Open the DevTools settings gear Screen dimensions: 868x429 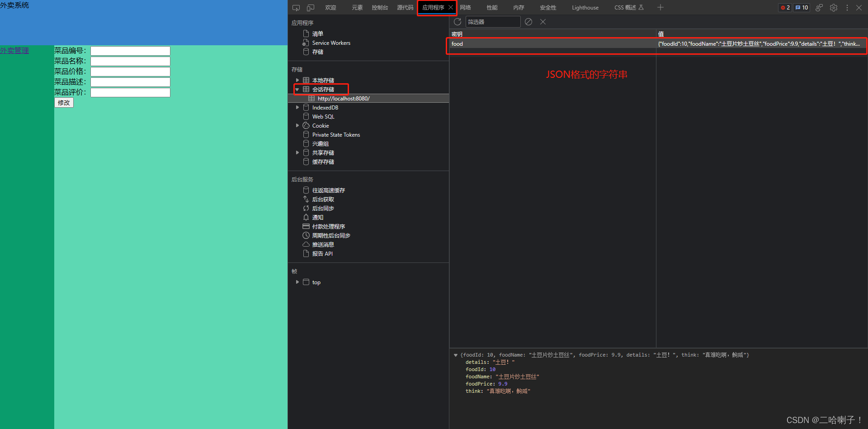pos(834,8)
